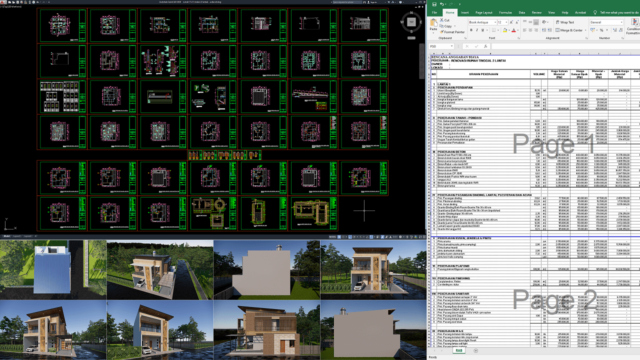This screenshot has width=640, height=360.
Task: Select the RAB worksheet tab
Action: [x=459, y=351]
